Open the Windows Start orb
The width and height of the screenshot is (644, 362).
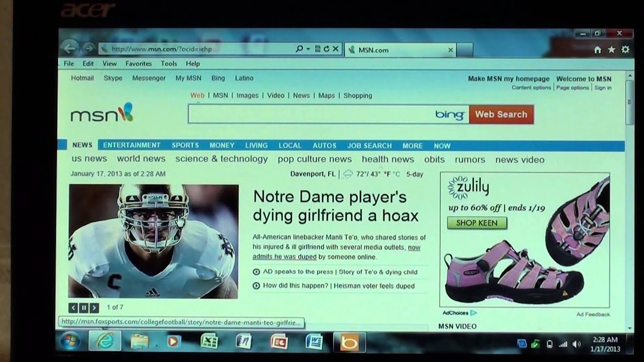[x=69, y=342]
